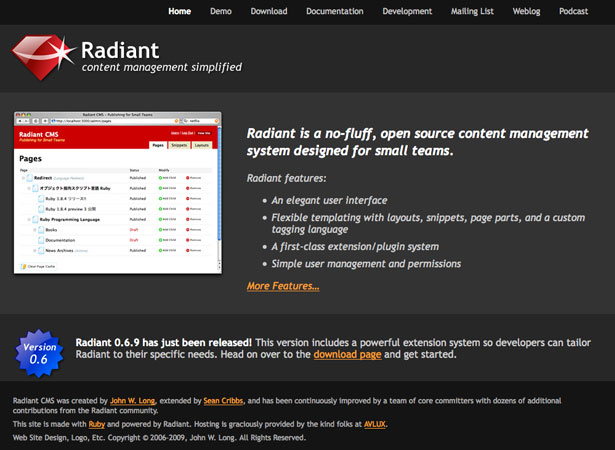Open the download page link

[x=348, y=354]
